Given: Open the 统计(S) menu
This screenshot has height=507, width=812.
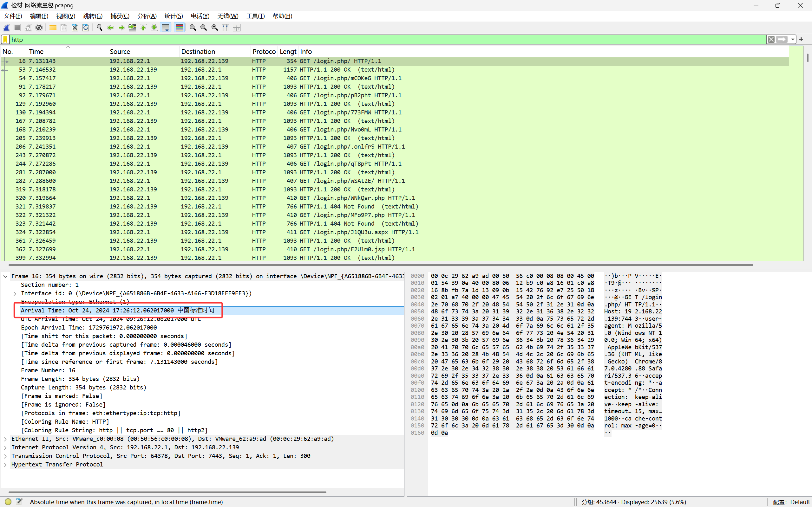Looking at the screenshot, I should [x=174, y=16].
